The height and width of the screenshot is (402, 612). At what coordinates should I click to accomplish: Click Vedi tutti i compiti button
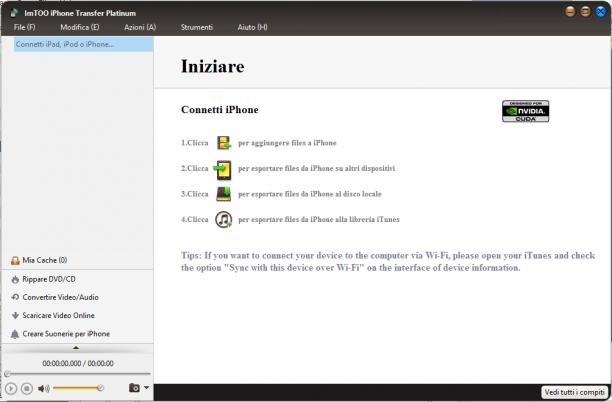(575, 392)
